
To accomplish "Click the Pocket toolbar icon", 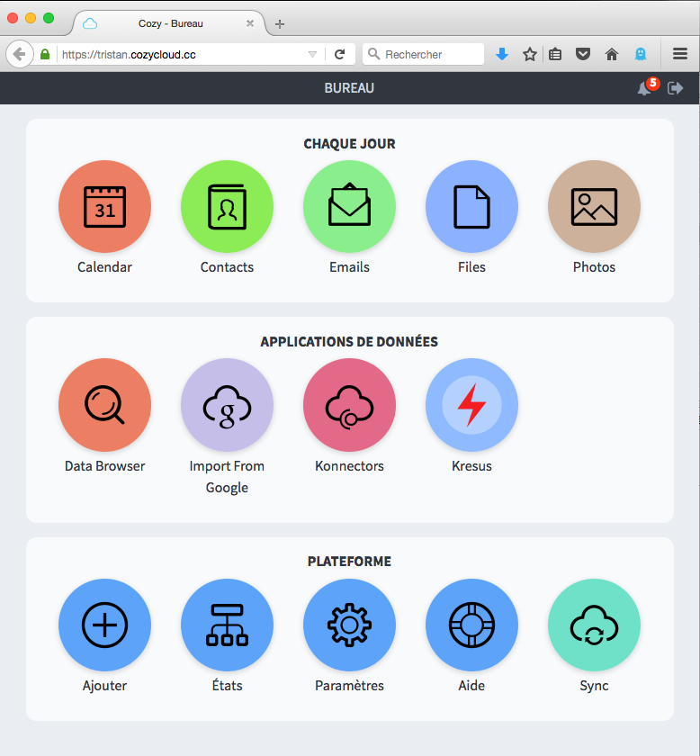I will click(x=583, y=54).
